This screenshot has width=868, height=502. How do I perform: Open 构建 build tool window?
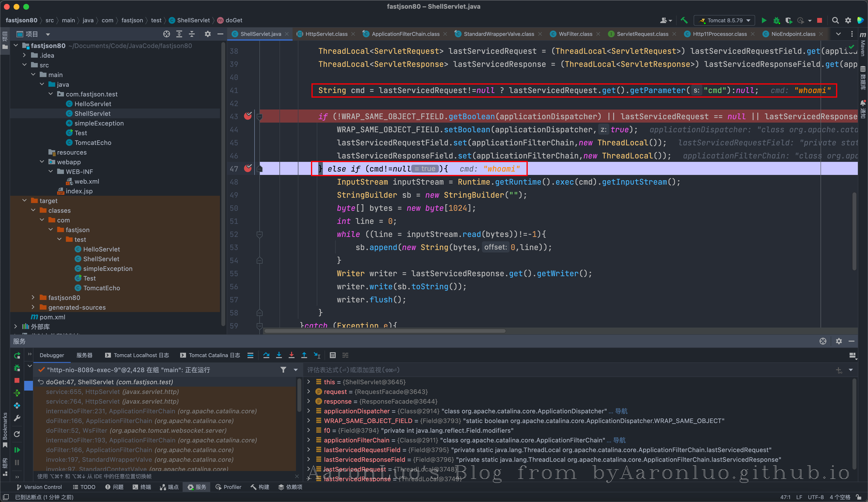(x=260, y=487)
